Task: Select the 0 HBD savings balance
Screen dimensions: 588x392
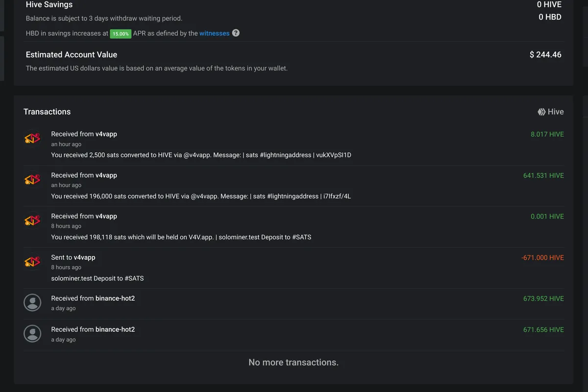Action: (550, 17)
